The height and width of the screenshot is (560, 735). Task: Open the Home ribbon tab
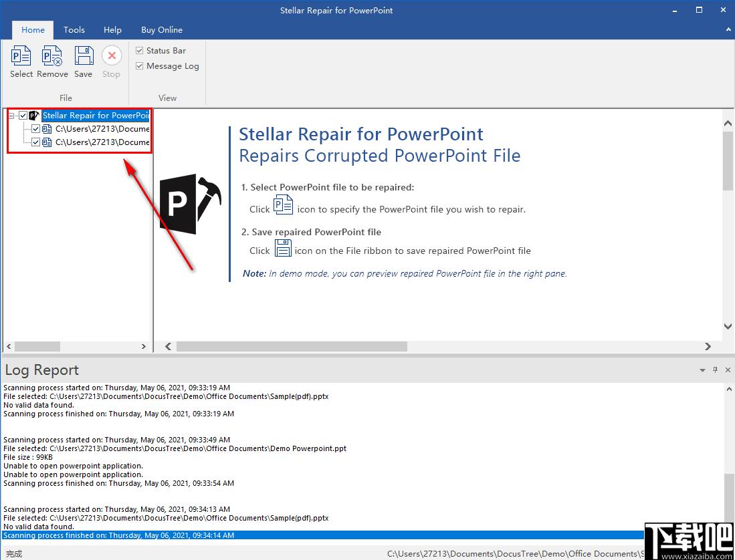click(33, 30)
